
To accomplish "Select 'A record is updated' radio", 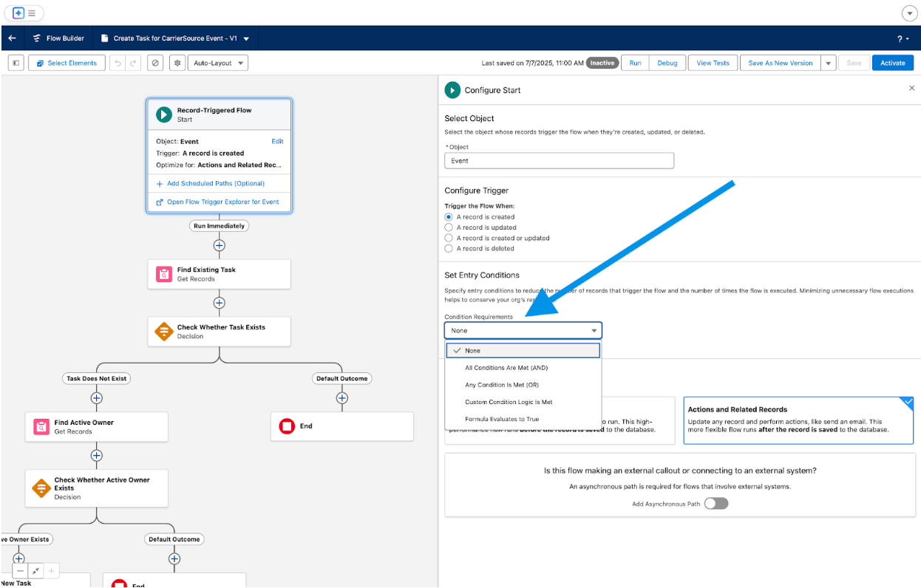I will tap(449, 228).
